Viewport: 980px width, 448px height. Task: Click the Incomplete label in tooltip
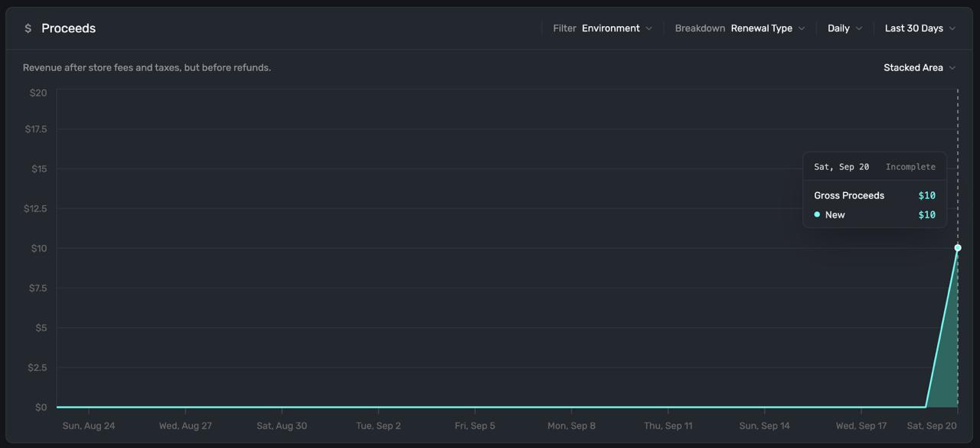click(x=910, y=167)
